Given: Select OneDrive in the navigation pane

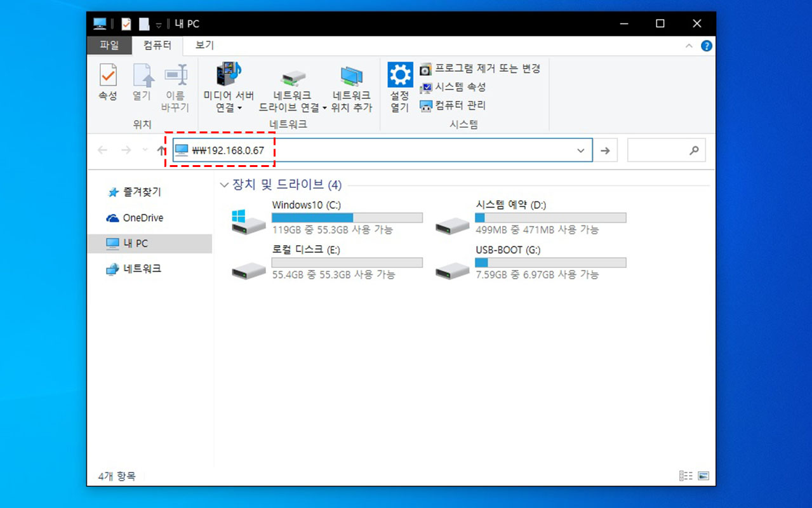Looking at the screenshot, I should click(x=135, y=218).
